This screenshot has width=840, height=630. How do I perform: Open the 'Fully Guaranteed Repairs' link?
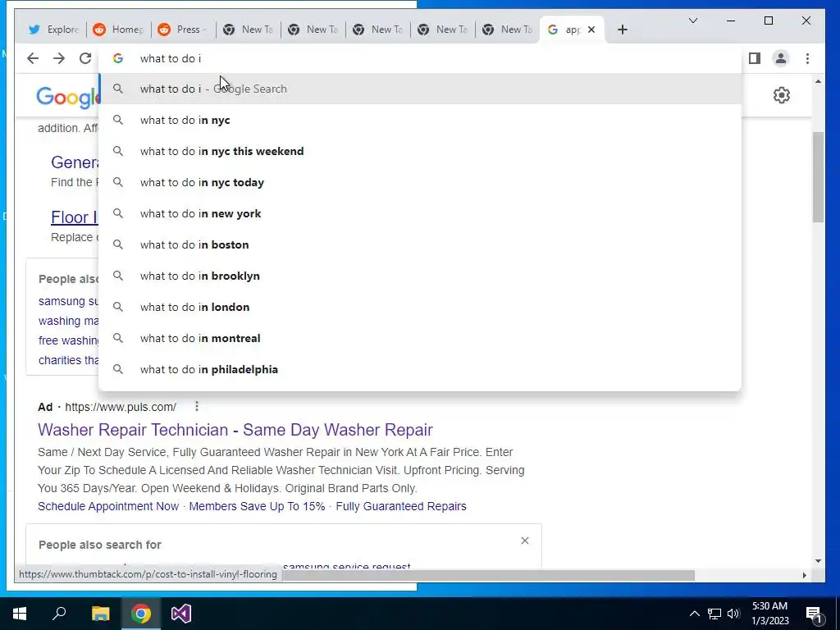tap(401, 506)
